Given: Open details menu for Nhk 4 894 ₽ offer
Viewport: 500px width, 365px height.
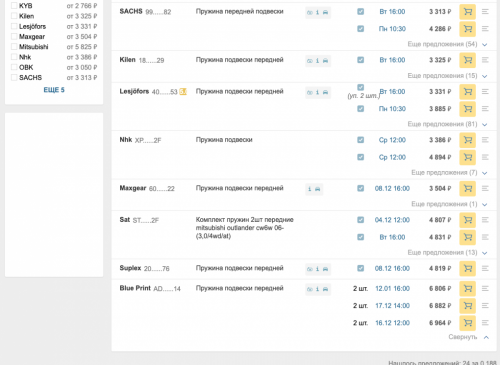Looking at the screenshot, I should (485, 157).
